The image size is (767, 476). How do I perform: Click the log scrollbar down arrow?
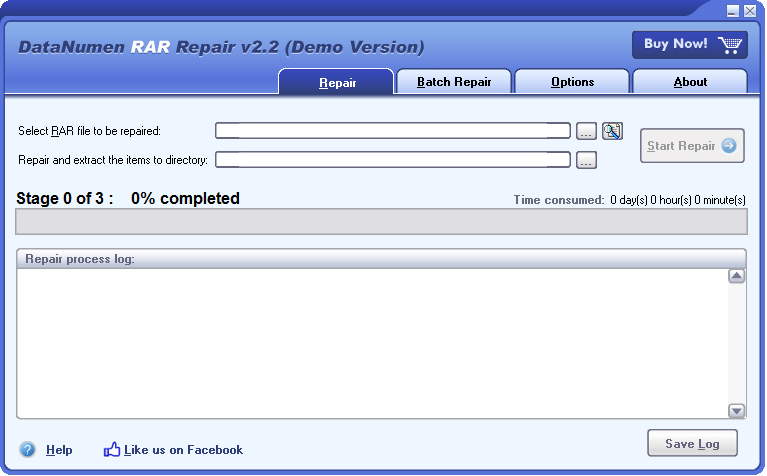click(x=736, y=410)
